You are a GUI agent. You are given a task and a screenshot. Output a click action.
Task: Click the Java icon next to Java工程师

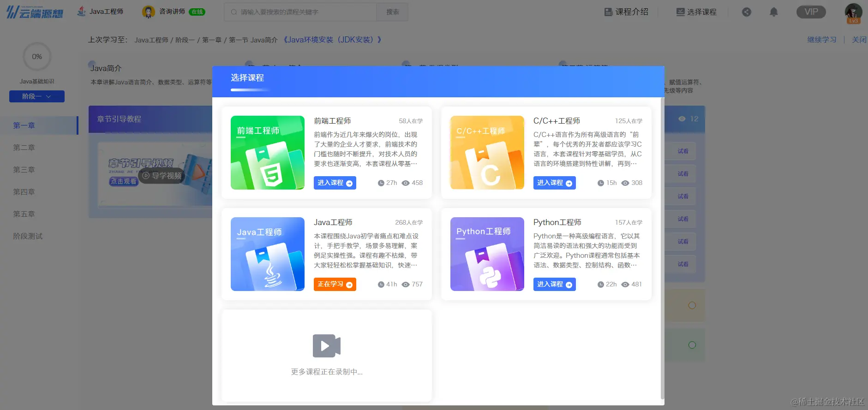(81, 12)
